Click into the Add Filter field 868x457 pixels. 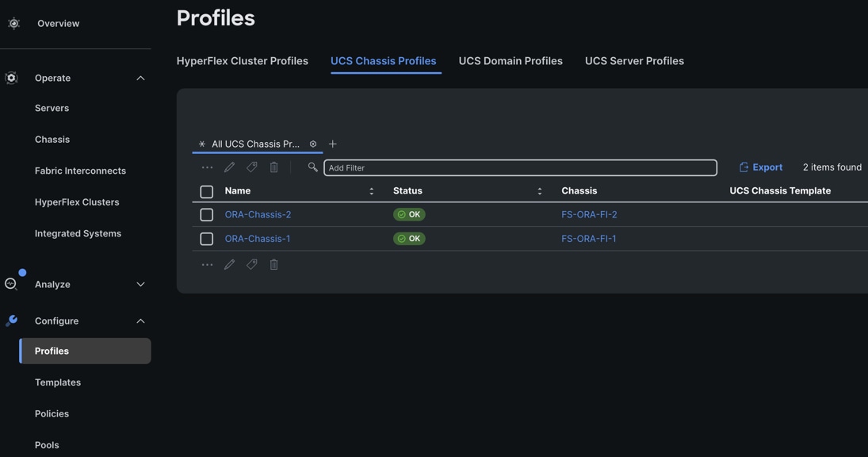[520, 167]
